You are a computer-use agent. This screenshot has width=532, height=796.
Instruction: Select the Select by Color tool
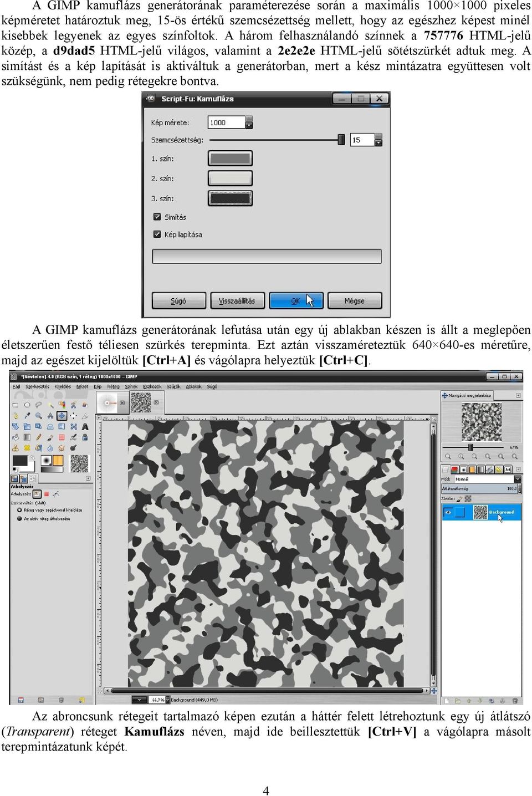coord(62,405)
